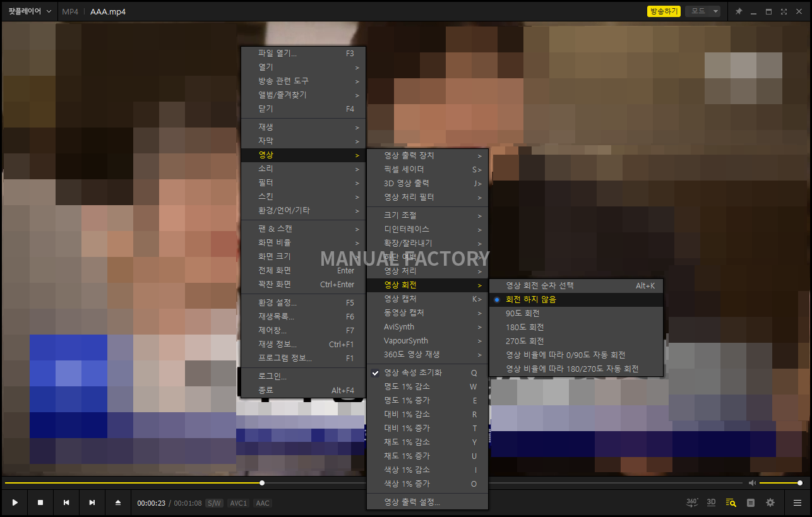
Task: Open 영상 출력 설정... item
Action: point(427,502)
